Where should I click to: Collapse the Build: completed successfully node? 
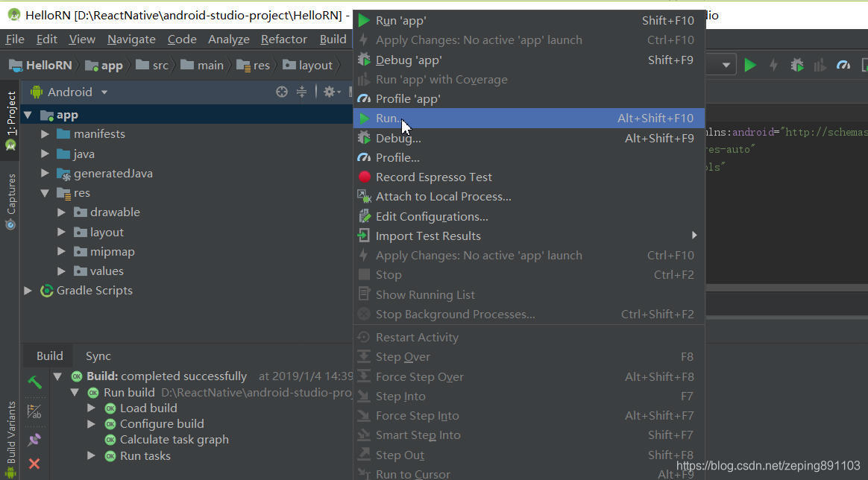pyautogui.click(x=57, y=376)
